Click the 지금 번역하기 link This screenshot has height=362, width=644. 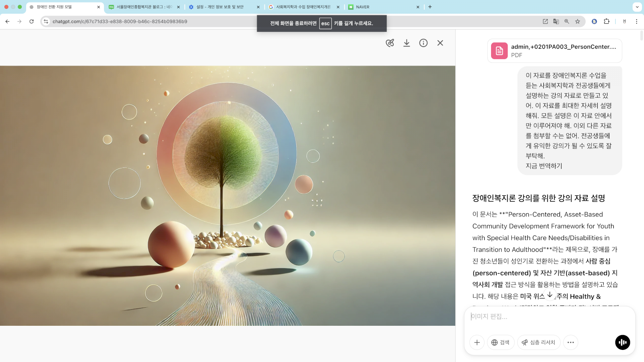pos(544,166)
